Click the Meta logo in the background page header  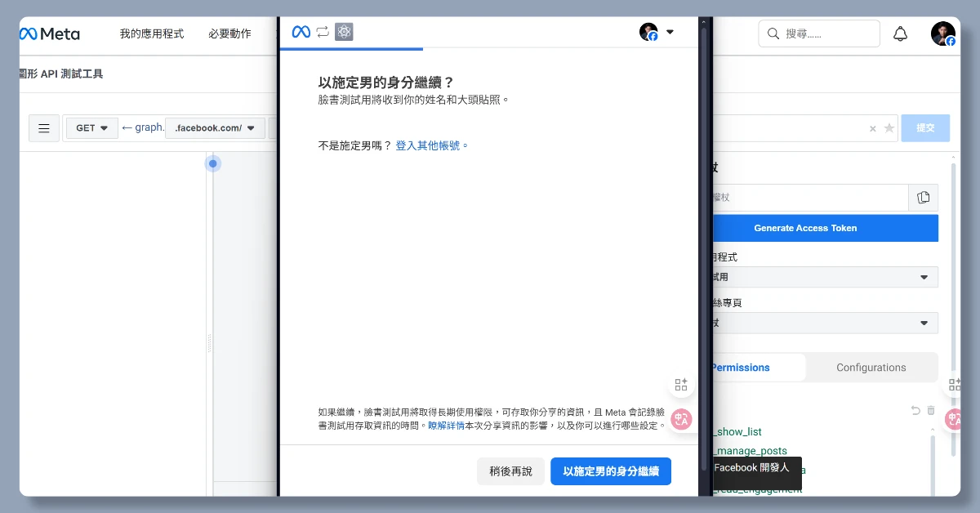[50, 33]
